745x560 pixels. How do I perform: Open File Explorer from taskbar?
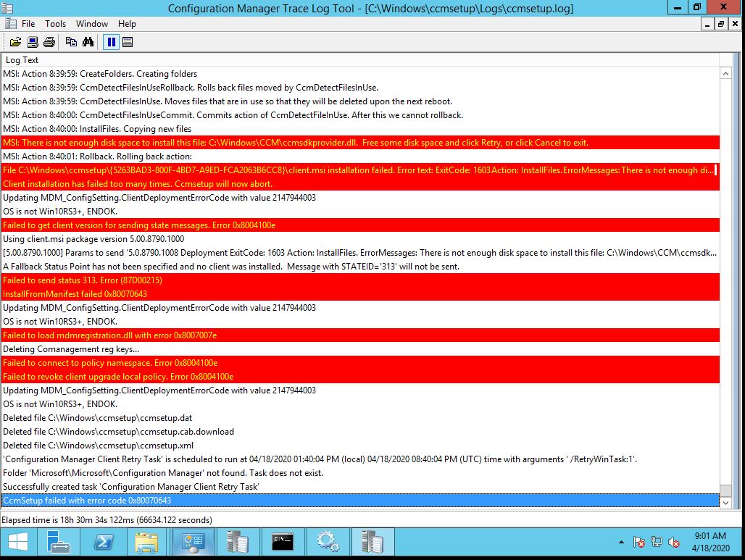pos(147,542)
